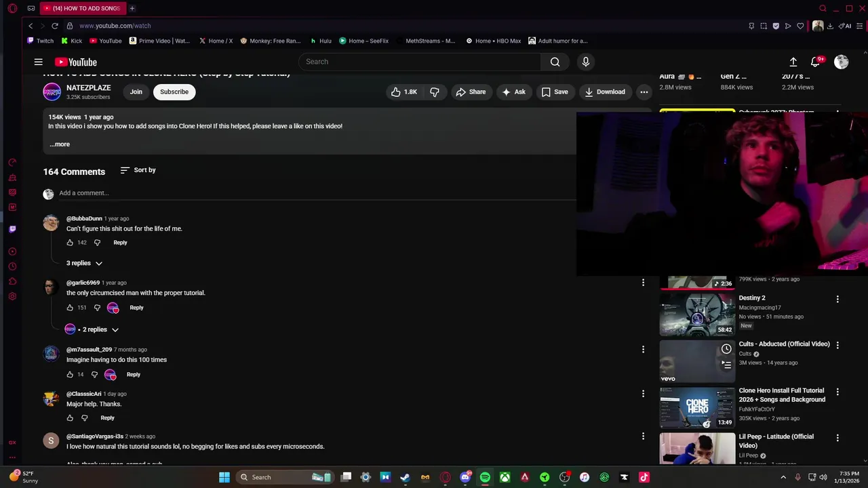Start voice search with the microphone icon
This screenshot has width=868, height=488.
click(586, 62)
